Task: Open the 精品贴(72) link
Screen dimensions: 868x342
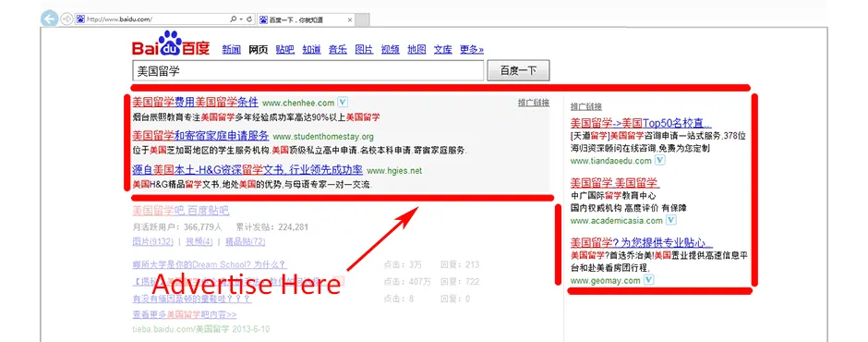Action: point(245,241)
